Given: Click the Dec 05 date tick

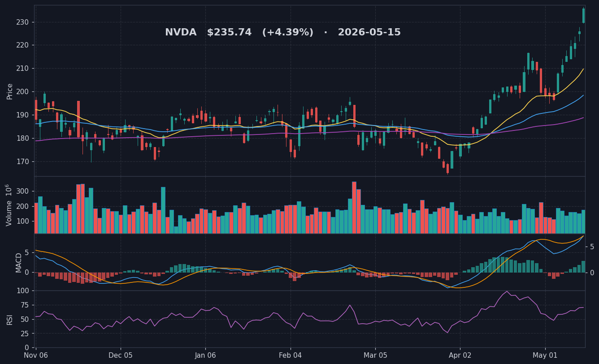Looking at the screenshot, I should pos(121,355).
